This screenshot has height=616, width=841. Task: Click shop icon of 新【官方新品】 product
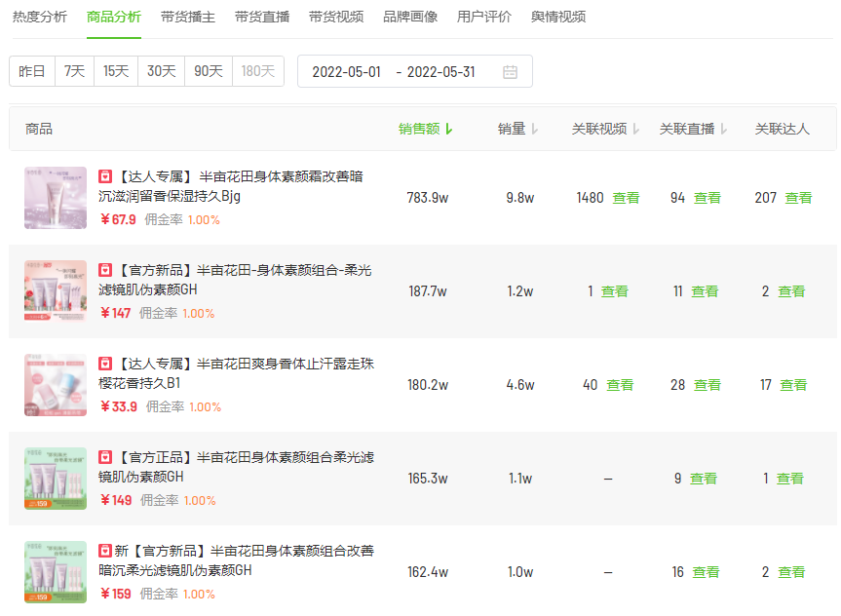[x=105, y=551]
